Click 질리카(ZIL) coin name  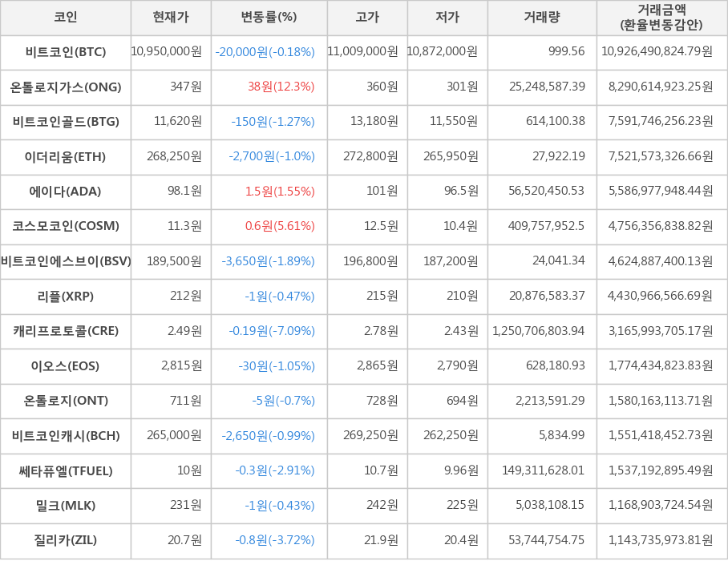pos(66,540)
